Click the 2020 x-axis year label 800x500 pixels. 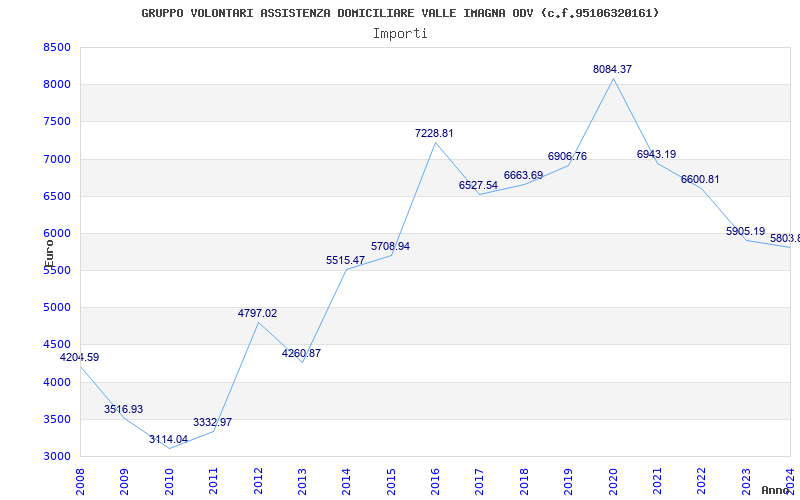(x=613, y=481)
